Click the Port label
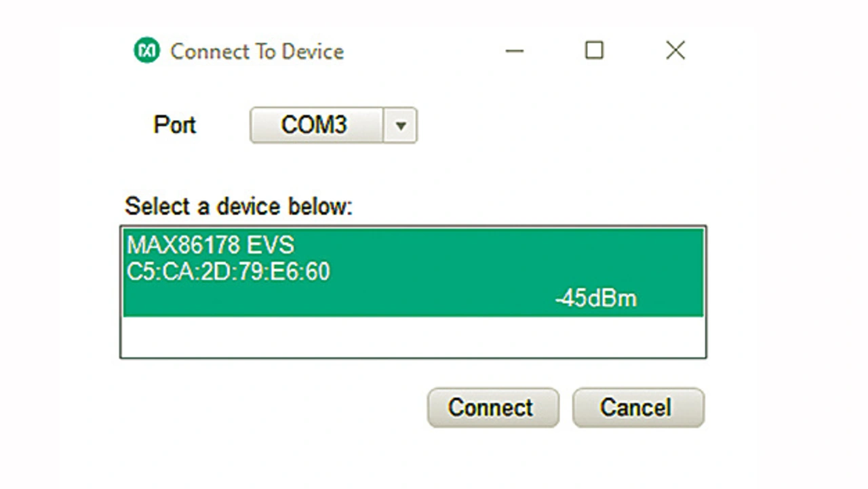868x489 pixels. 174,125
